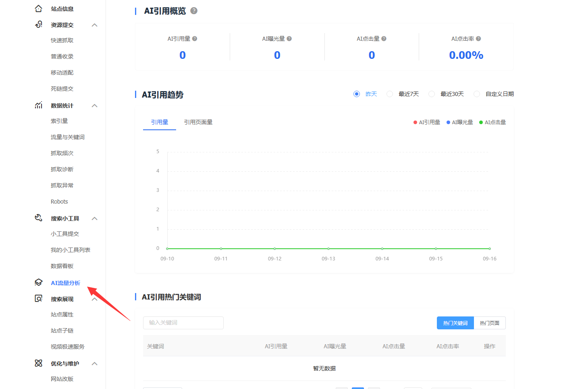
Task: Choose the 自定义日期 radio option
Action: 477,94
